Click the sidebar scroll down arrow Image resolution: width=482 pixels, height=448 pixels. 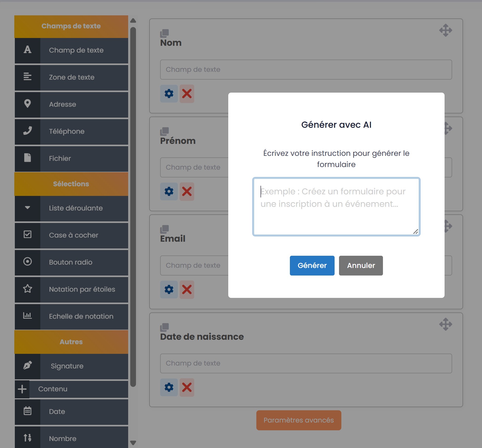[x=133, y=443]
